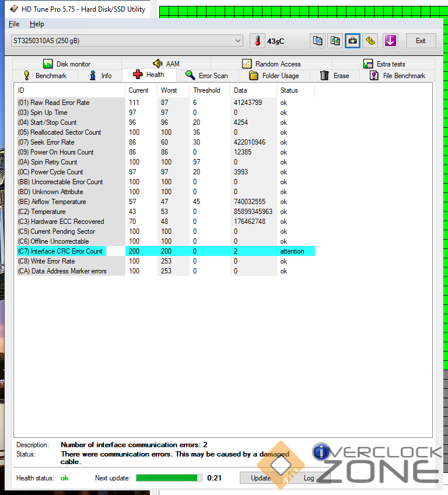Open the Help menu
The width and height of the screenshot is (448, 495).
tap(37, 24)
